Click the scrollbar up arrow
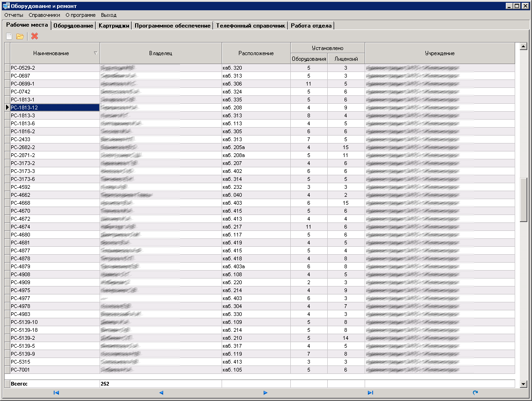This screenshot has width=532, height=401. pyautogui.click(x=524, y=46)
